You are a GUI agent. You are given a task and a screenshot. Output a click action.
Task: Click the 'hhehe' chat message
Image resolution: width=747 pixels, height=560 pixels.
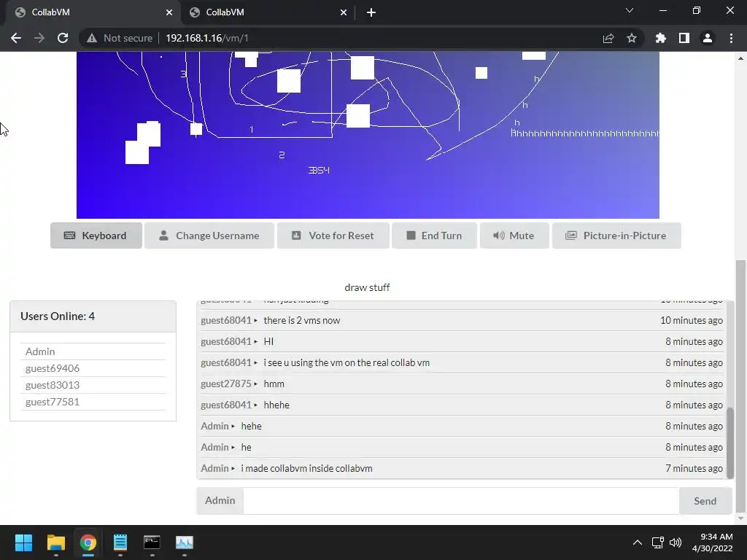pyautogui.click(x=276, y=405)
